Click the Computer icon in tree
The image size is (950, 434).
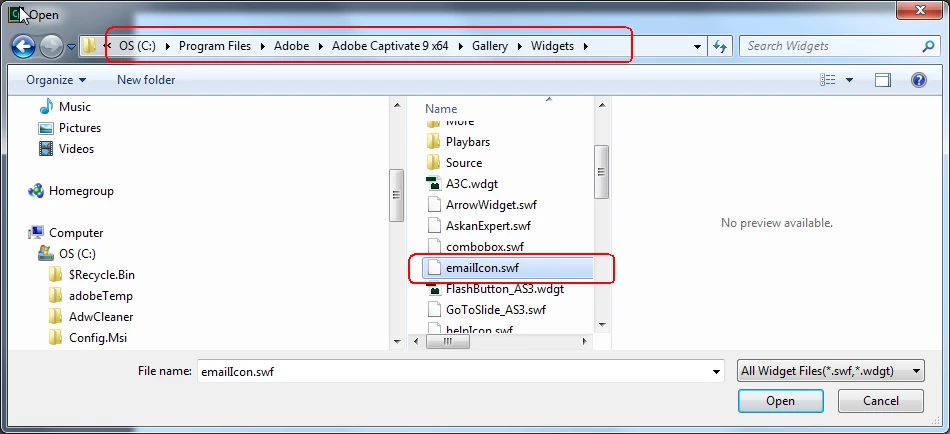tap(36, 233)
